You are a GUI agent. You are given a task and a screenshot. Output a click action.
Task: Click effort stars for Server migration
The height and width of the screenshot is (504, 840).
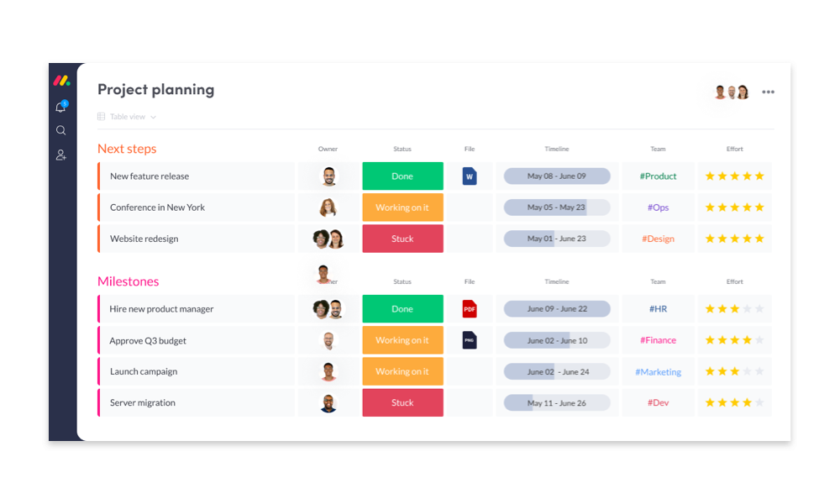[x=734, y=402]
